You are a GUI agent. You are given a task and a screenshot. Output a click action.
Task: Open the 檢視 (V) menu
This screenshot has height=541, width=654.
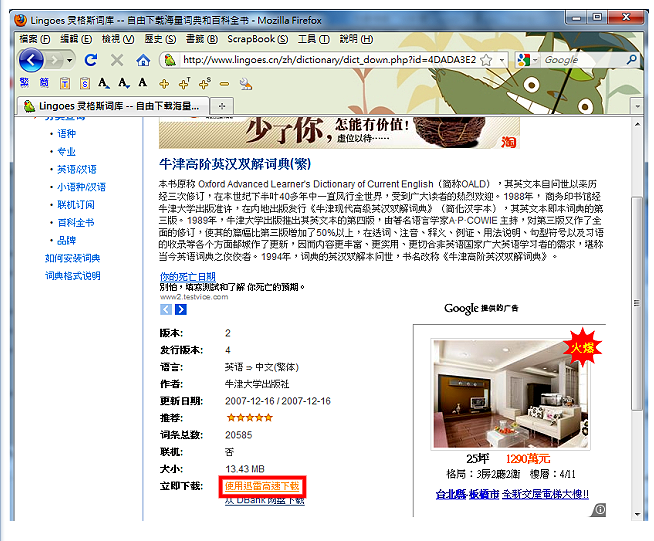[118, 39]
